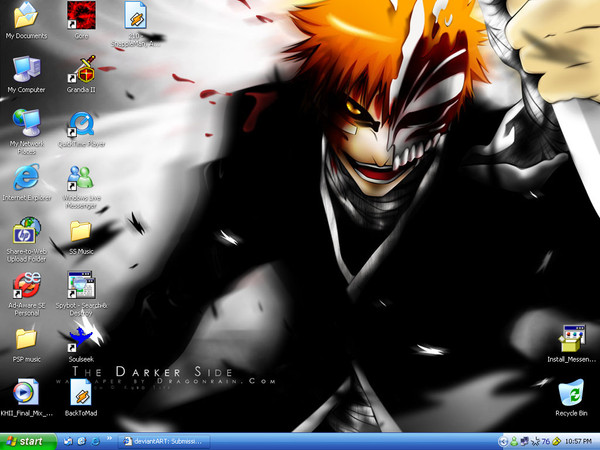
Task: Select the PSP music folder
Action: click(x=26, y=339)
